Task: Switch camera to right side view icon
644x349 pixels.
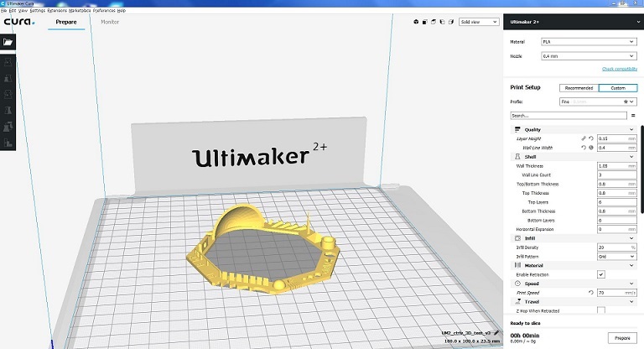Action: click(451, 22)
